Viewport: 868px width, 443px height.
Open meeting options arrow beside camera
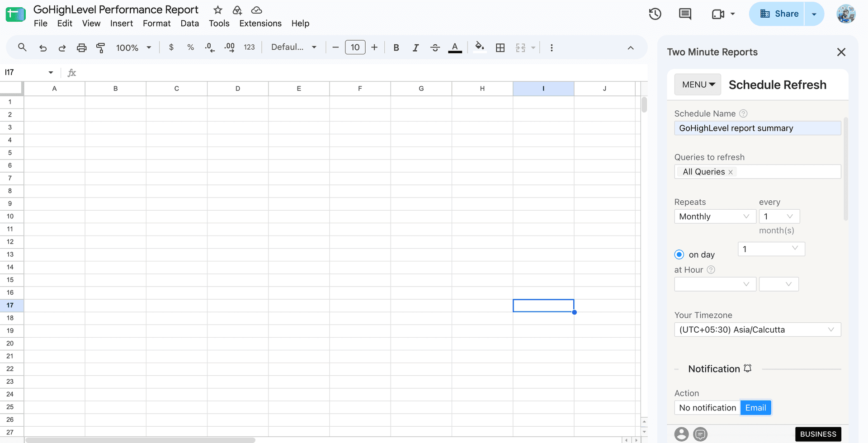pos(733,14)
